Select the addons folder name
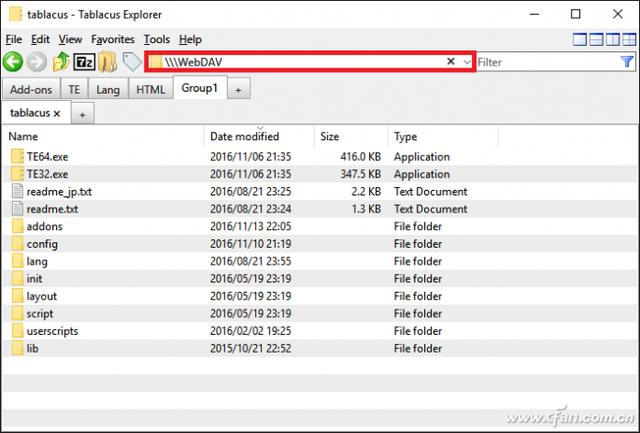Viewport: 640px width, 433px height. (x=44, y=226)
